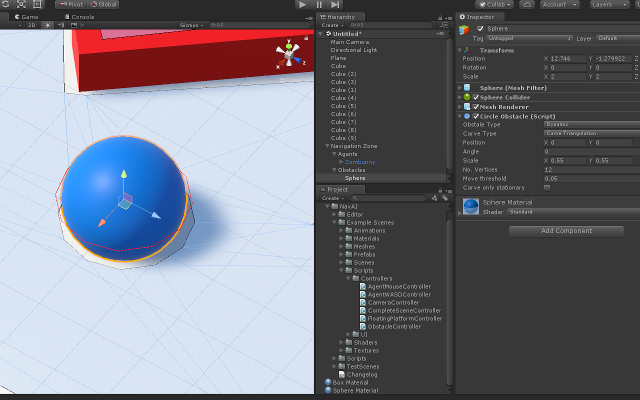Expand the Zombunny object
This screenshot has width=640, height=400.
click(x=341, y=162)
